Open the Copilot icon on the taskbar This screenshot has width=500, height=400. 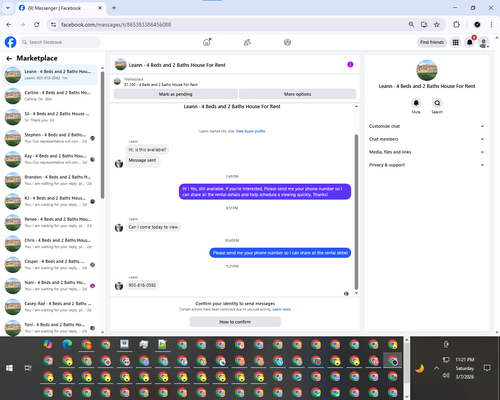(48, 344)
